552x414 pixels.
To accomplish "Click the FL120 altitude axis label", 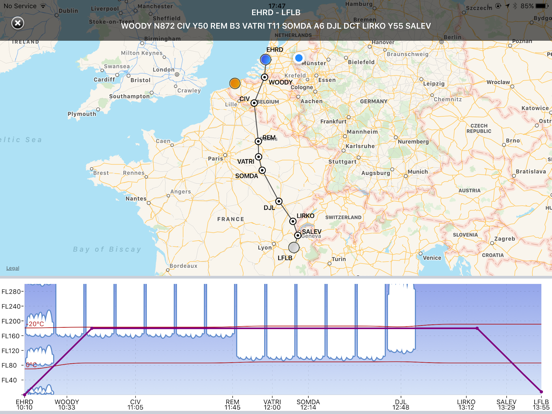I will point(11,351).
